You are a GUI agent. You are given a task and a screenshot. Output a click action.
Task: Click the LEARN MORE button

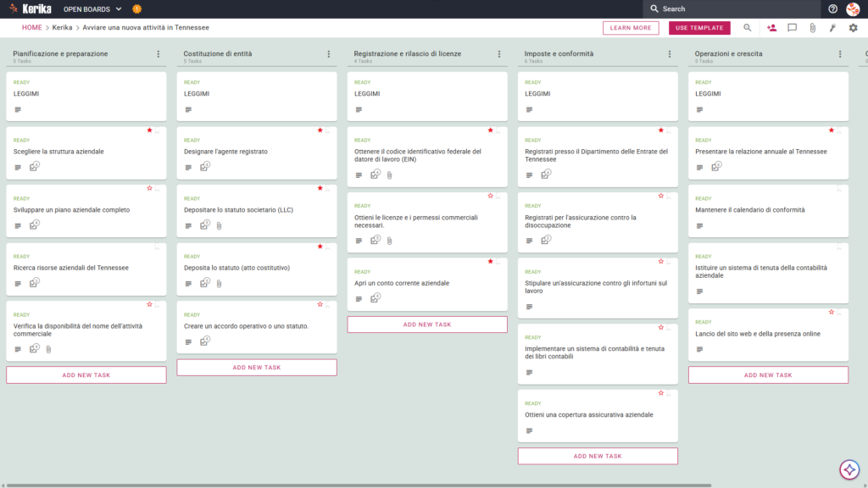tap(631, 28)
